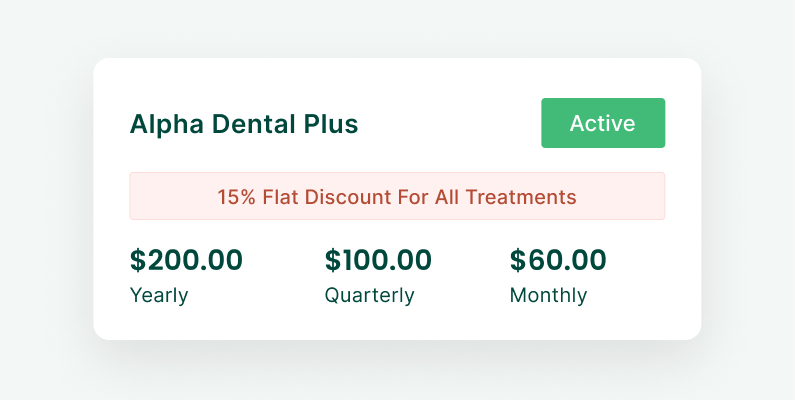
Task: Click the 15% text in the discount banner
Action: tap(237, 197)
